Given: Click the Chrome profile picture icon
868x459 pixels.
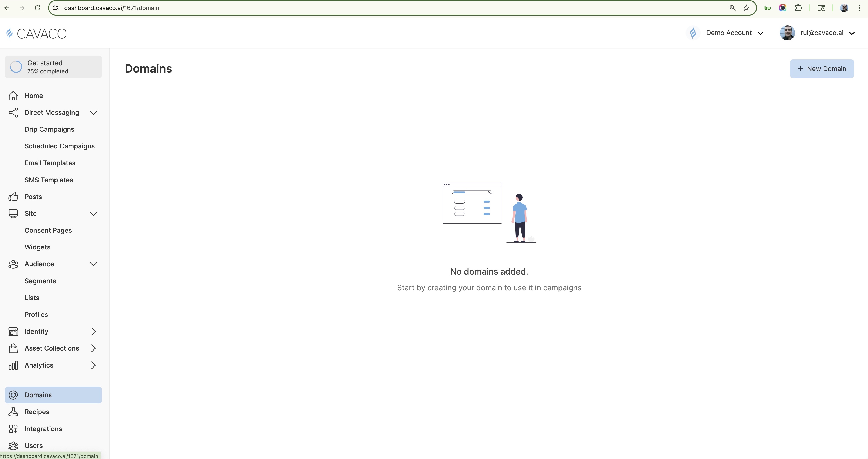Looking at the screenshot, I should (x=844, y=8).
